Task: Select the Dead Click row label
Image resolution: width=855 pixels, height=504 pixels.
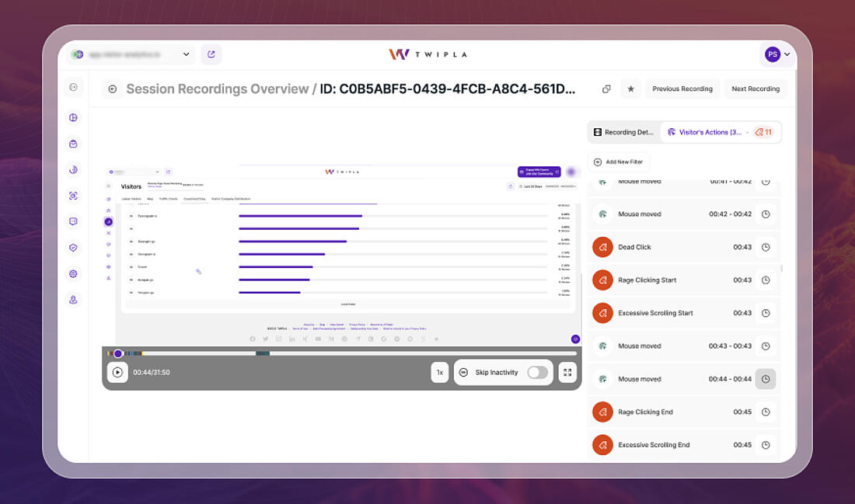Action: tap(634, 248)
